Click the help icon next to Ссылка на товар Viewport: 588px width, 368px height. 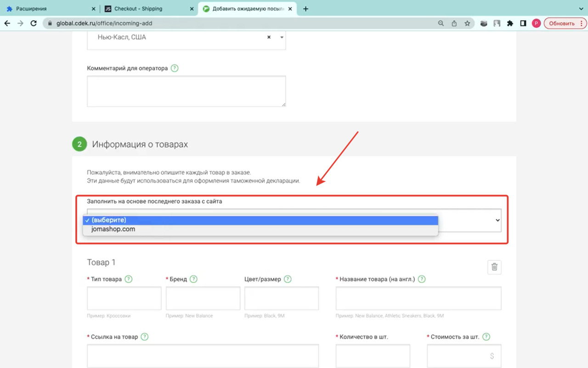(145, 337)
